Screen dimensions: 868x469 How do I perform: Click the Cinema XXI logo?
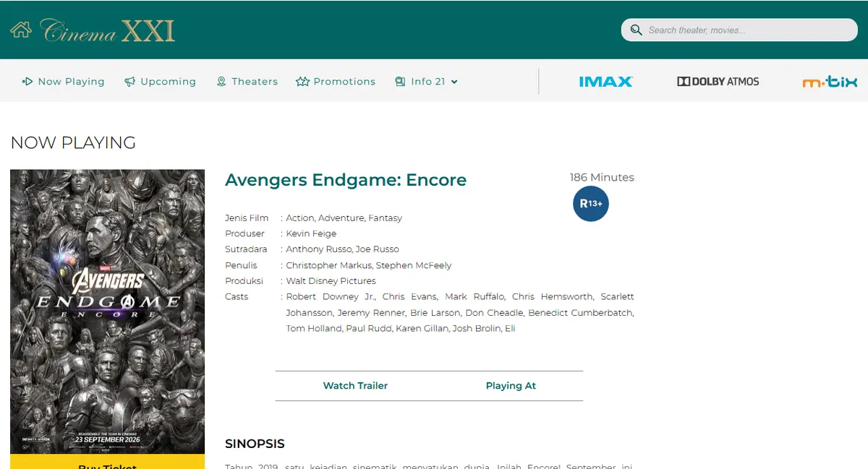pyautogui.click(x=109, y=30)
